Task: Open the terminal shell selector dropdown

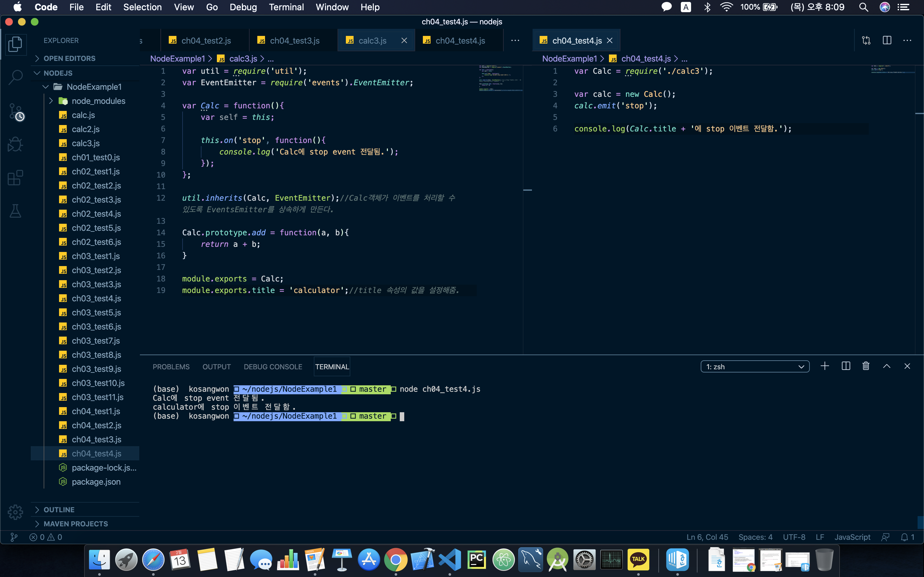Action: click(755, 367)
